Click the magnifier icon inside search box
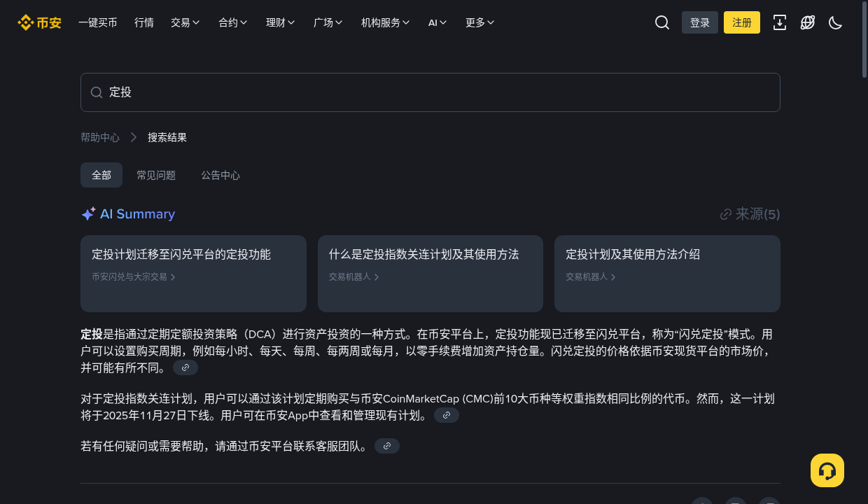 [x=97, y=92]
